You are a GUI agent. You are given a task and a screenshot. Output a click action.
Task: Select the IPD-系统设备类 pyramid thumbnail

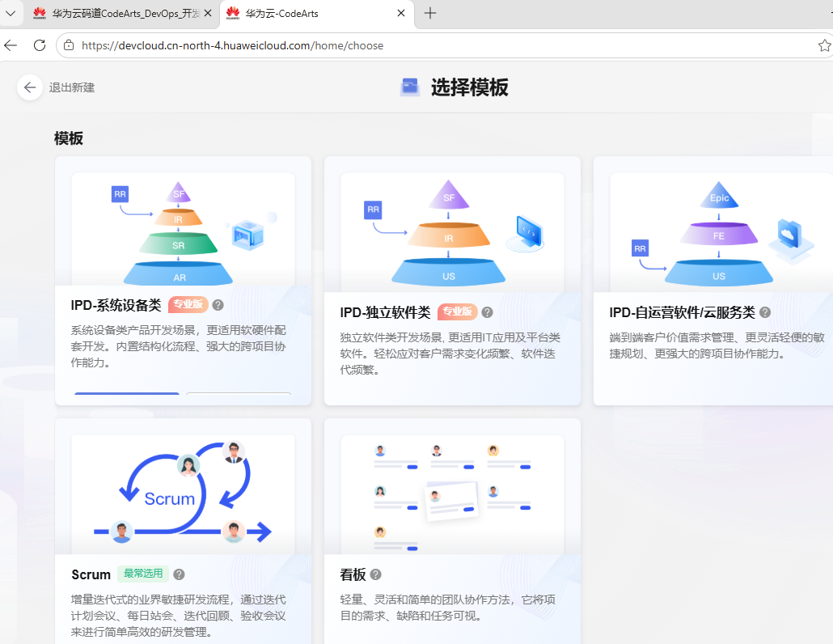pyautogui.click(x=184, y=230)
